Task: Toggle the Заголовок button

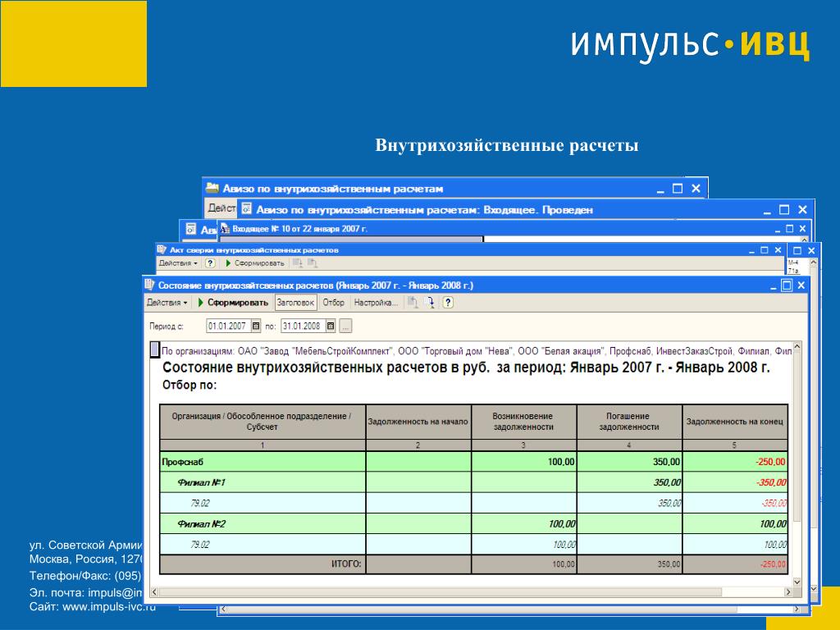Action: pyautogui.click(x=295, y=303)
